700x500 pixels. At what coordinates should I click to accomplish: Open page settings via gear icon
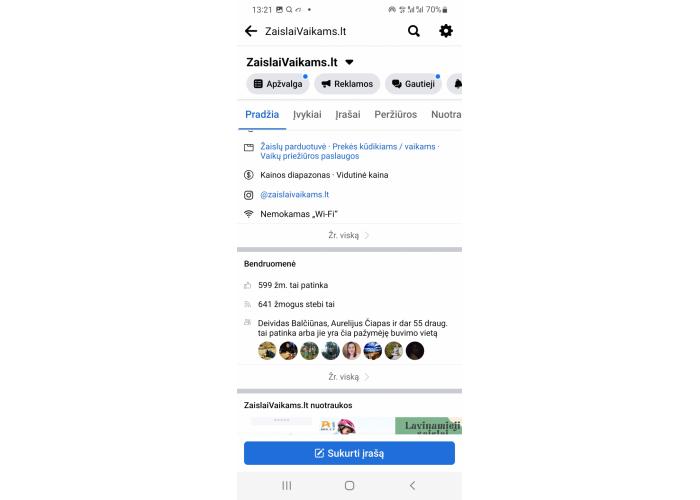(446, 31)
